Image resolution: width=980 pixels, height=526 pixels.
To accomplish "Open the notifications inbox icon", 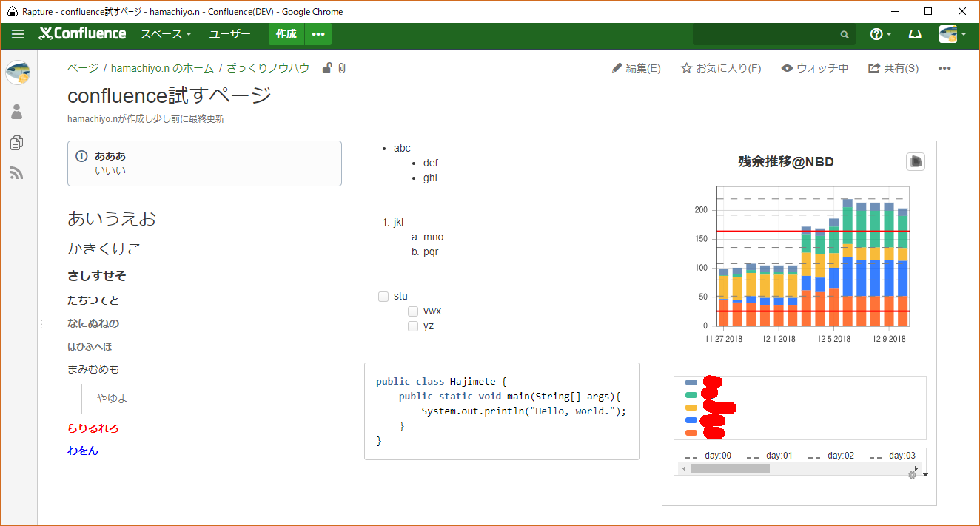I will point(915,34).
